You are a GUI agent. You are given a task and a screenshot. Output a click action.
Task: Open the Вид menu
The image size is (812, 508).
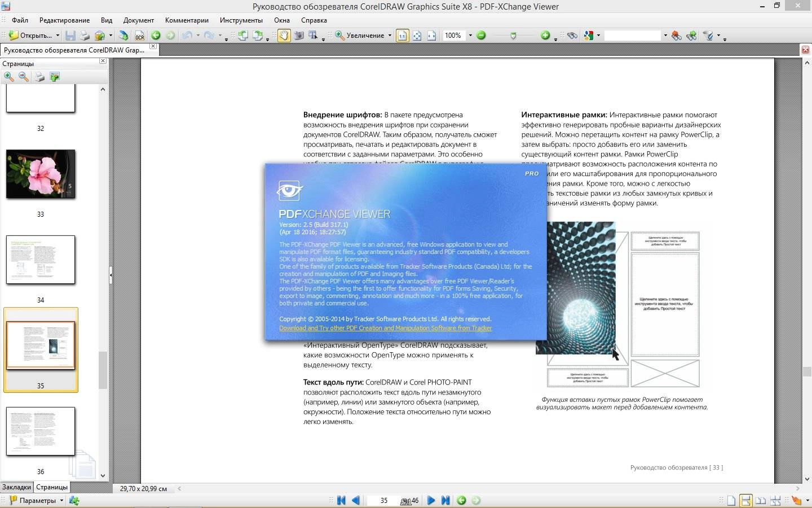(x=106, y=20)
